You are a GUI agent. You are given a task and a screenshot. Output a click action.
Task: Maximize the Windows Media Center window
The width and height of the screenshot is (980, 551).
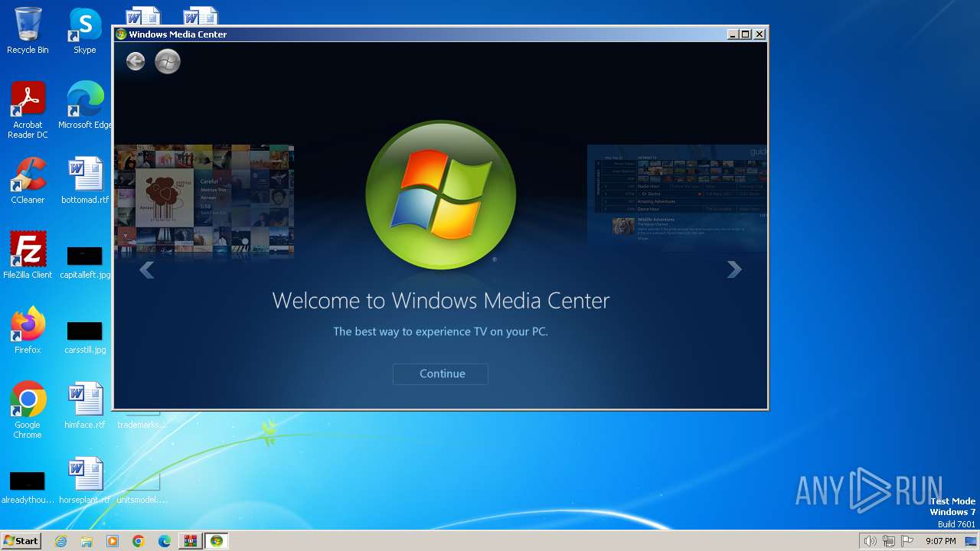(x=746, y=34)
